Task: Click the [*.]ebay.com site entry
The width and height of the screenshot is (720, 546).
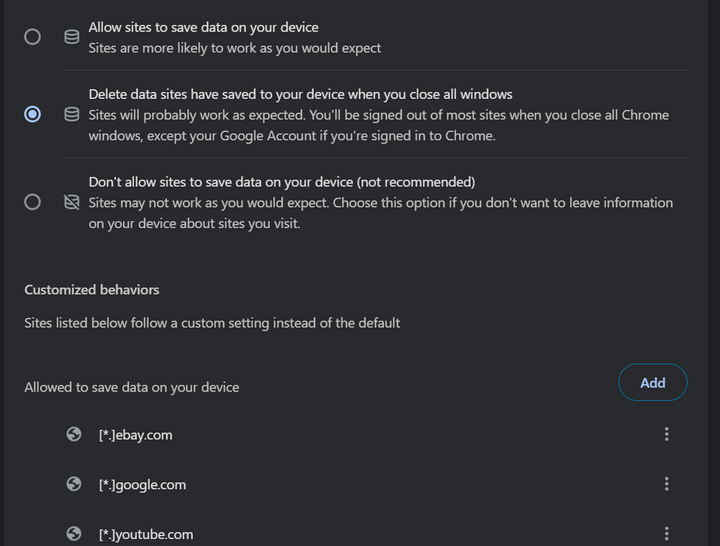Action: (135, 435)
